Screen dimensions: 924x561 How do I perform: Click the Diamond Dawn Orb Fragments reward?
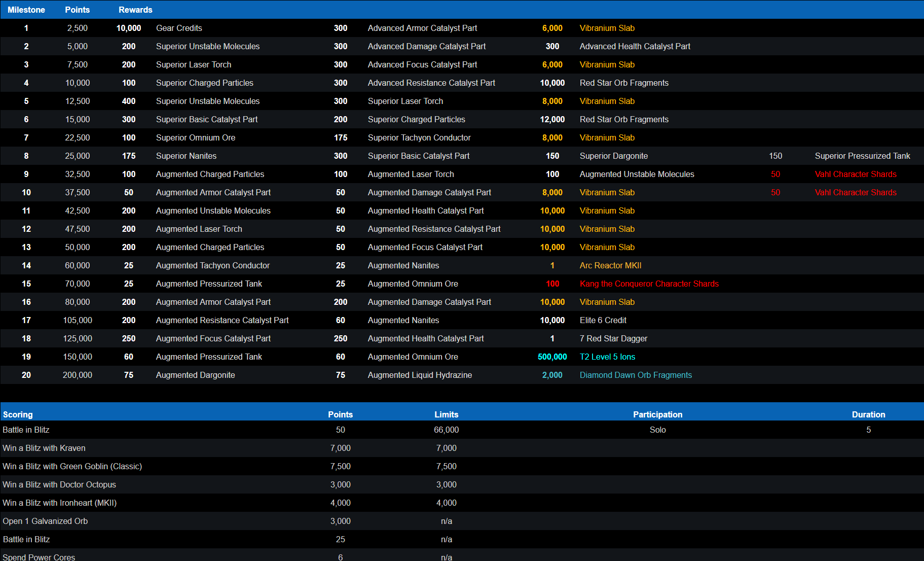636,375
